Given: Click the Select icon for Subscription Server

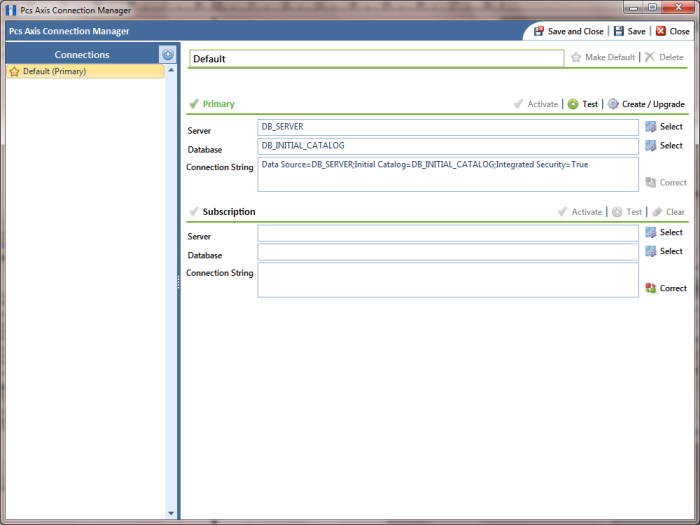Looking at the screenshot, I should pyautogui.click(x=651, y=233).
